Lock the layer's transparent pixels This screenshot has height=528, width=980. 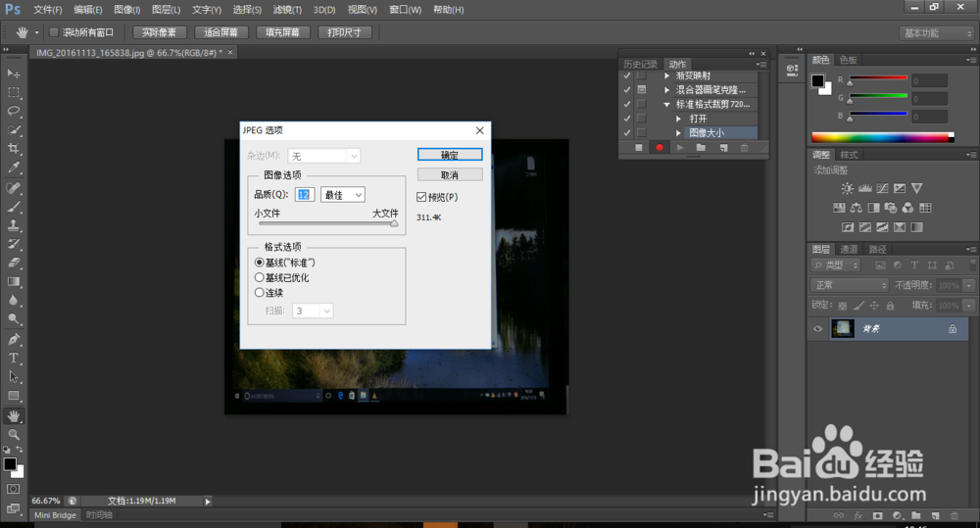[843, 306]
